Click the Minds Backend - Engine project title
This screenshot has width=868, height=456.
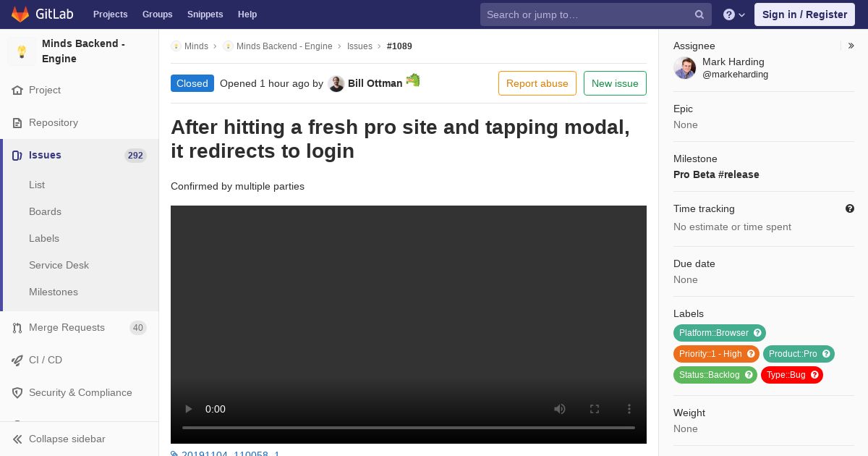coord(83,51)
